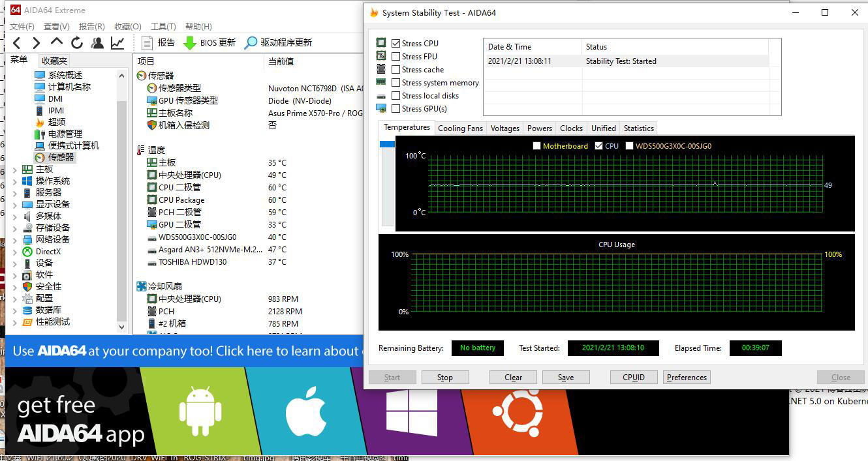Click the Ubuntu logo in the banner
Viewport: 868px width, 461px height.
(518, 411)
